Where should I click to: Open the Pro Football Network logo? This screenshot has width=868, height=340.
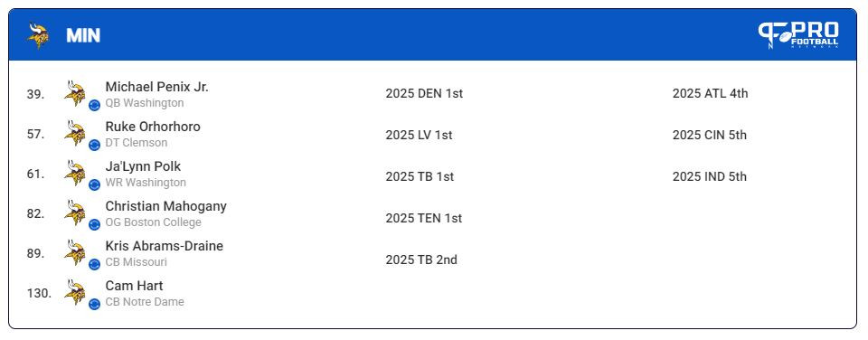798,35
